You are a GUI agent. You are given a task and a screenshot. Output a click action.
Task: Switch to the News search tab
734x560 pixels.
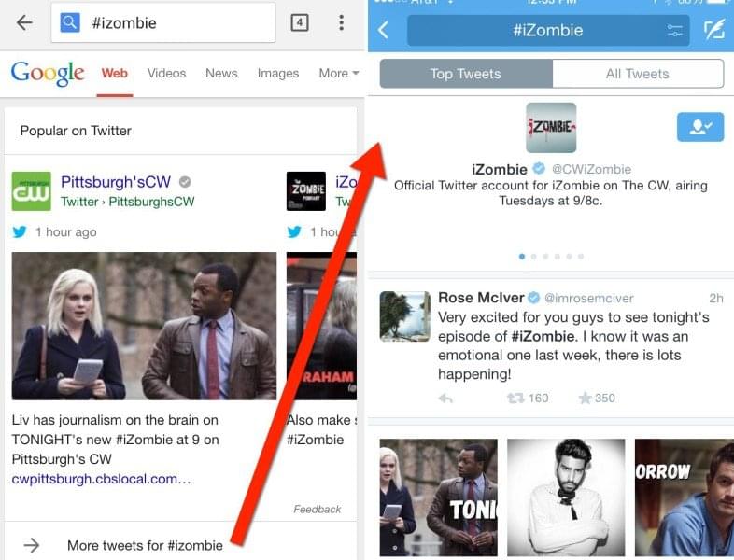click(x=221, y=74)
